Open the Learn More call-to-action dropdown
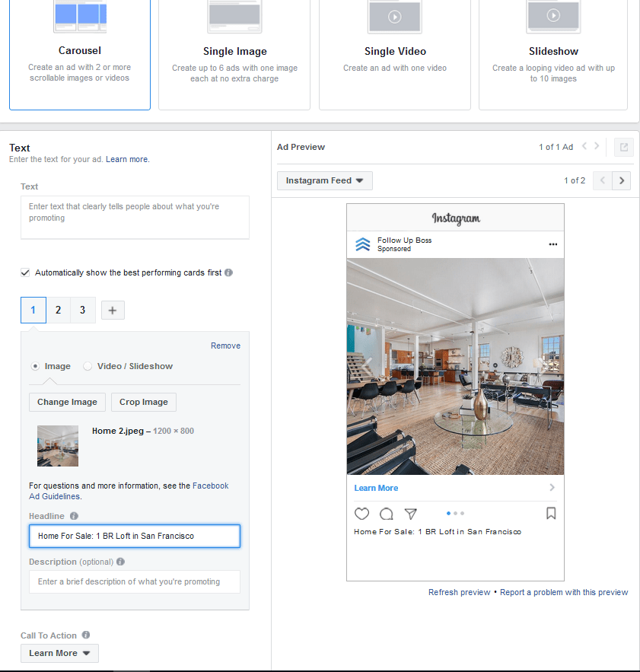The height and width of the screenshot is (672, 640). [x=59, y=653]
